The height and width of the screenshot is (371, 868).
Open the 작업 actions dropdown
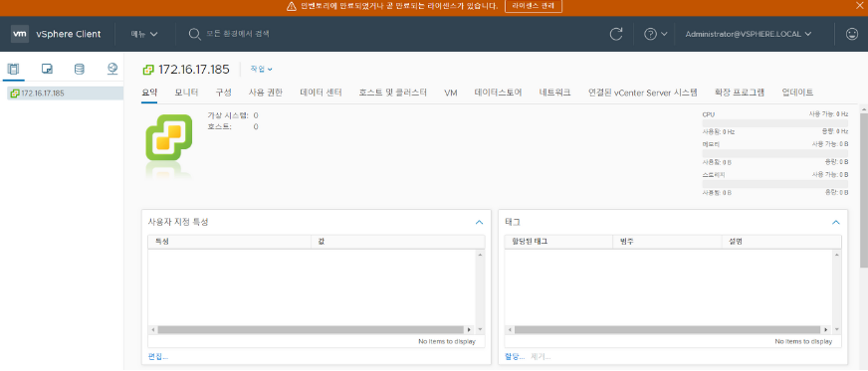(261, 69)
